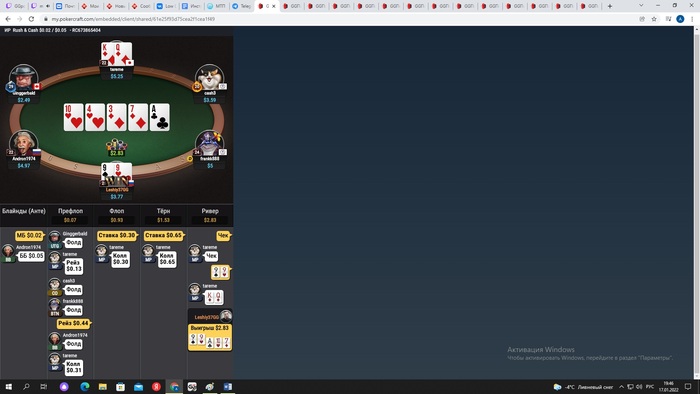Click tareme's Колл $0.65 turn action
This screenshot has width=700, height=394.
click(x=167, y=259)
